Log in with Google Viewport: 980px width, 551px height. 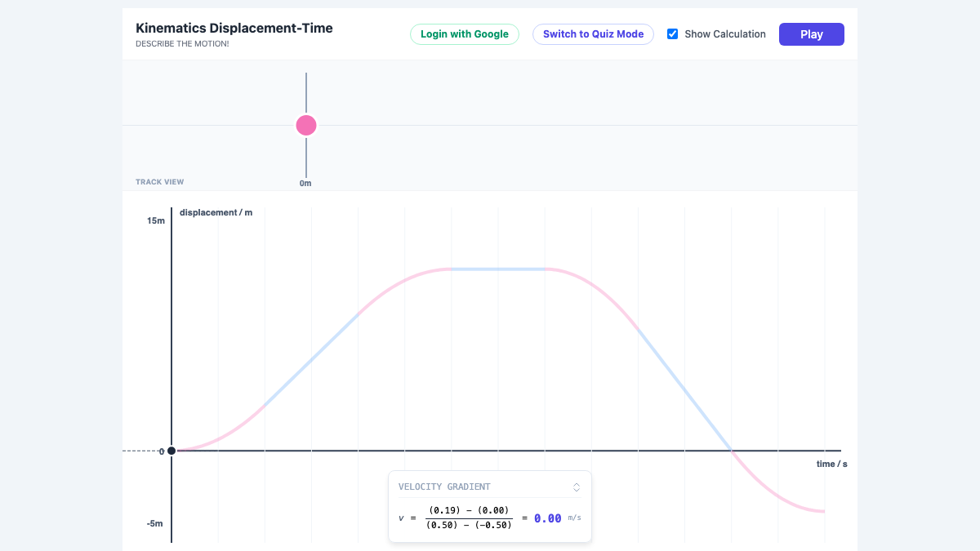[x=464, y=34]
